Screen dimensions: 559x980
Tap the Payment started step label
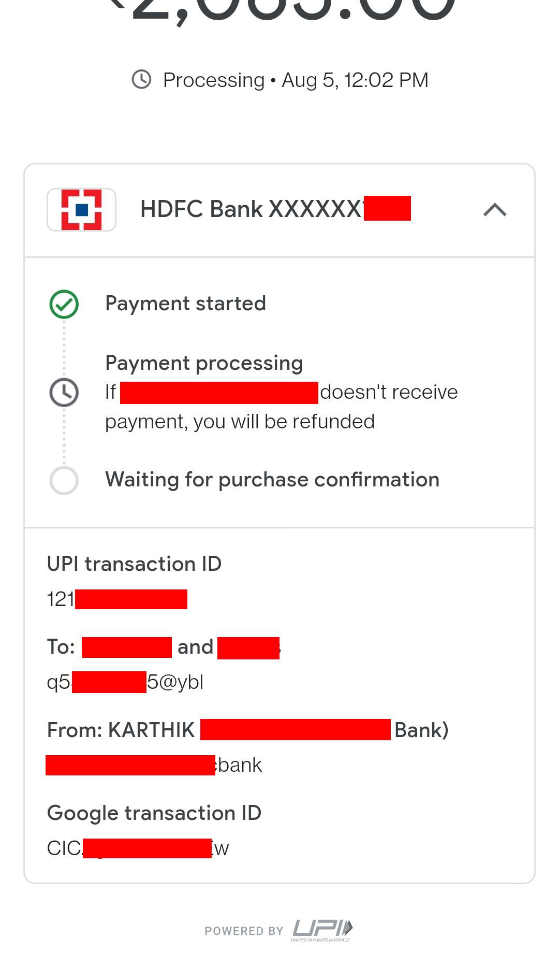pos(185,304)
